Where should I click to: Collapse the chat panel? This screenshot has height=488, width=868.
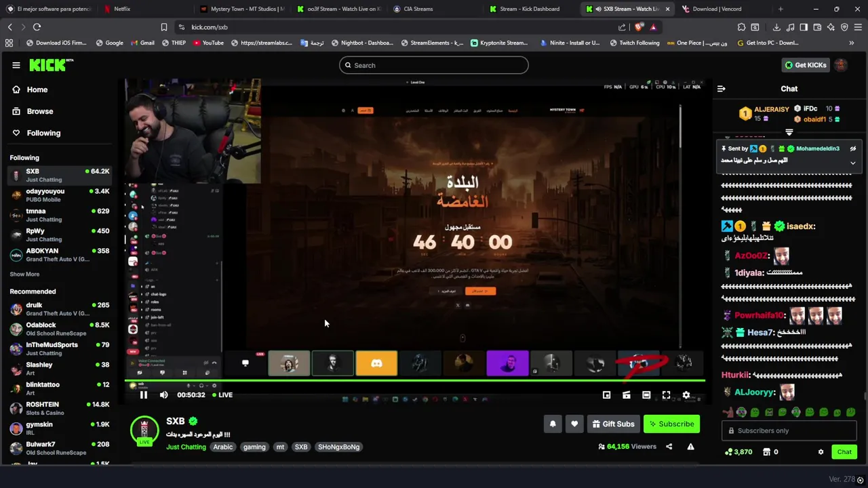pyautogui.click(x=722, y=89)
